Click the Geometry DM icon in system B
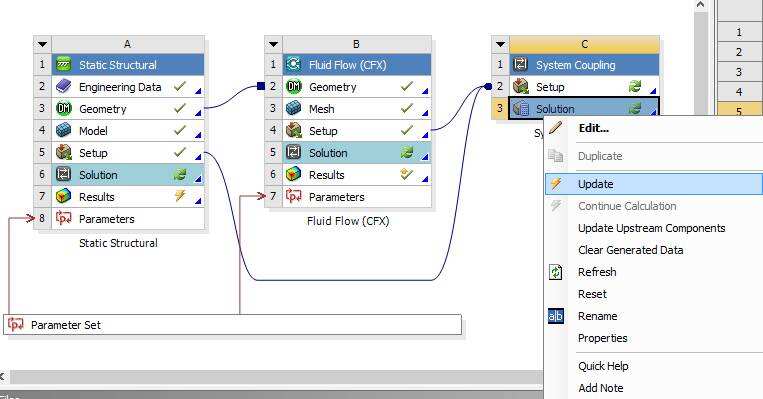The image size is (763, 399). [293, 87]
